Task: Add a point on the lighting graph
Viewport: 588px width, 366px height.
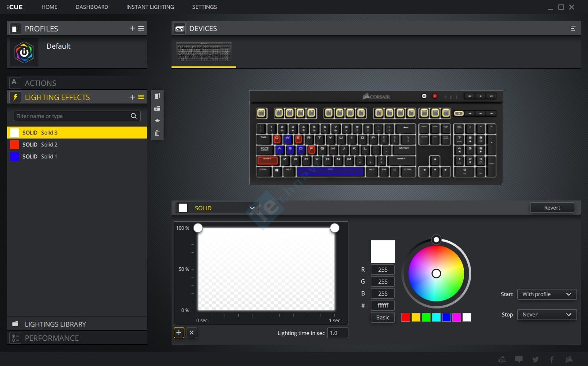Action: [x=179, y=333]
